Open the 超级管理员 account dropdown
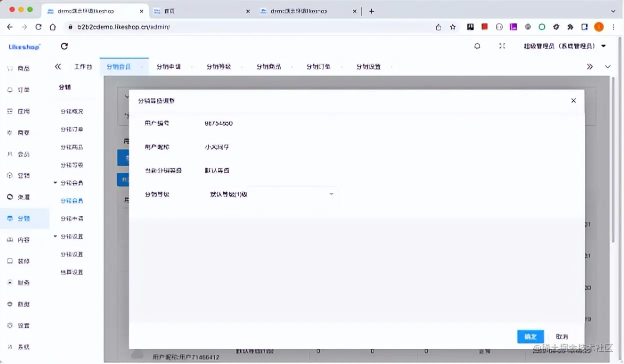The height and width of the screenshot is (364, 624). [x=565, y=46]
